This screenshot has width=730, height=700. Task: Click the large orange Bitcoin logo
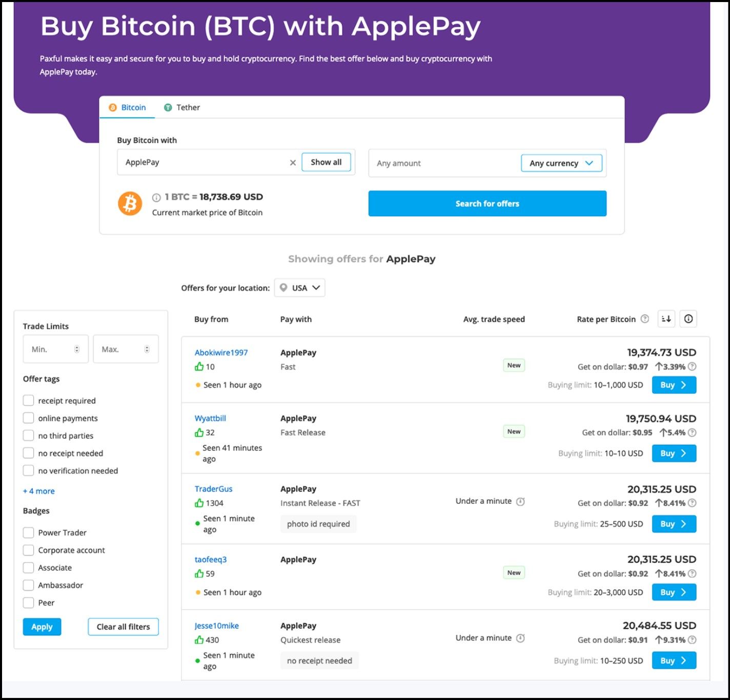[x=130, y=203]
